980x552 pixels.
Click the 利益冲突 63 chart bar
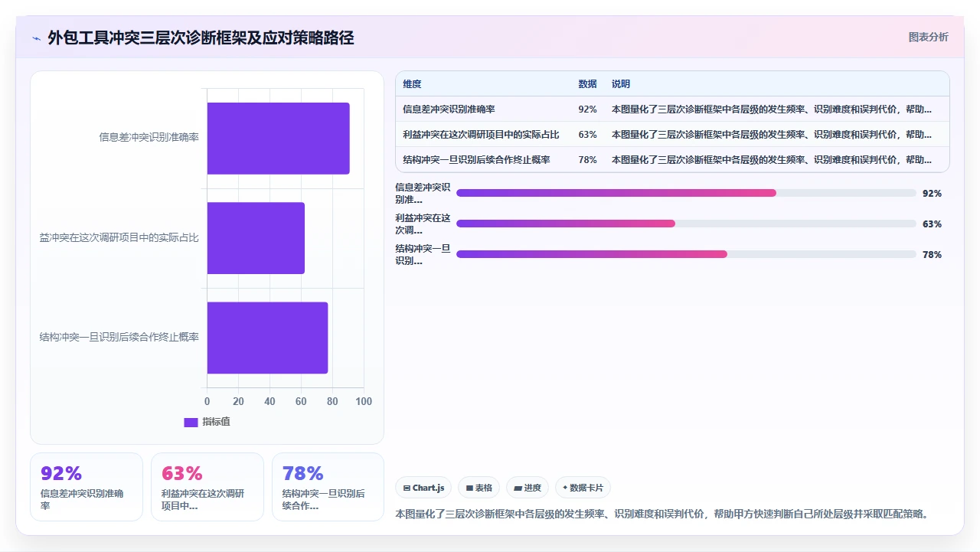point(256,238)
